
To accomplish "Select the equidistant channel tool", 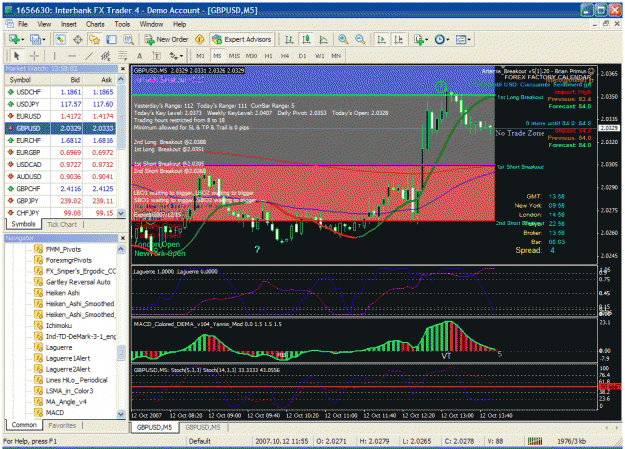I will tap(106, 56).
